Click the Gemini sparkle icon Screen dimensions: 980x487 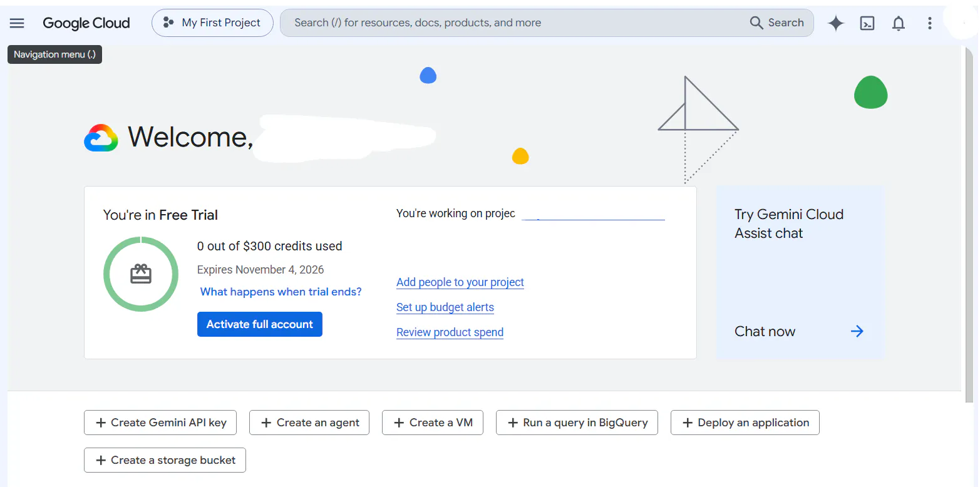coord(836,23)
